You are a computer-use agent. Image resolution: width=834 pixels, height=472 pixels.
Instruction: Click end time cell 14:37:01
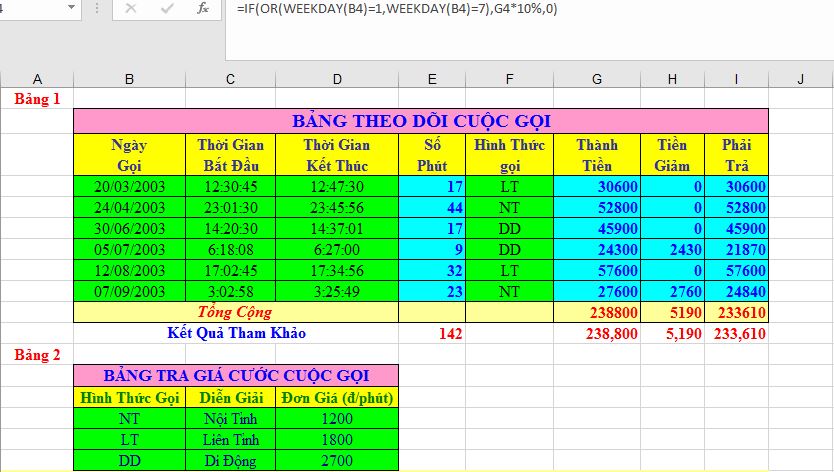click(x=337, y=228)
